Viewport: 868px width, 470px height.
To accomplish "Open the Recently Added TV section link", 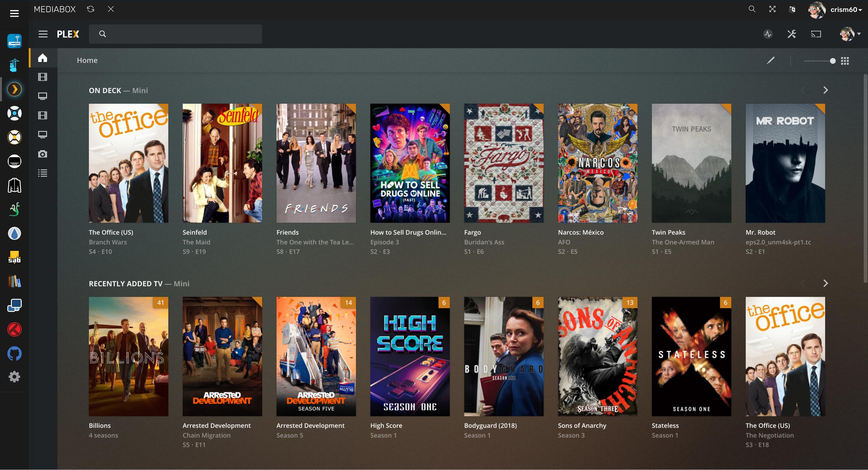I will click(126, 284).
